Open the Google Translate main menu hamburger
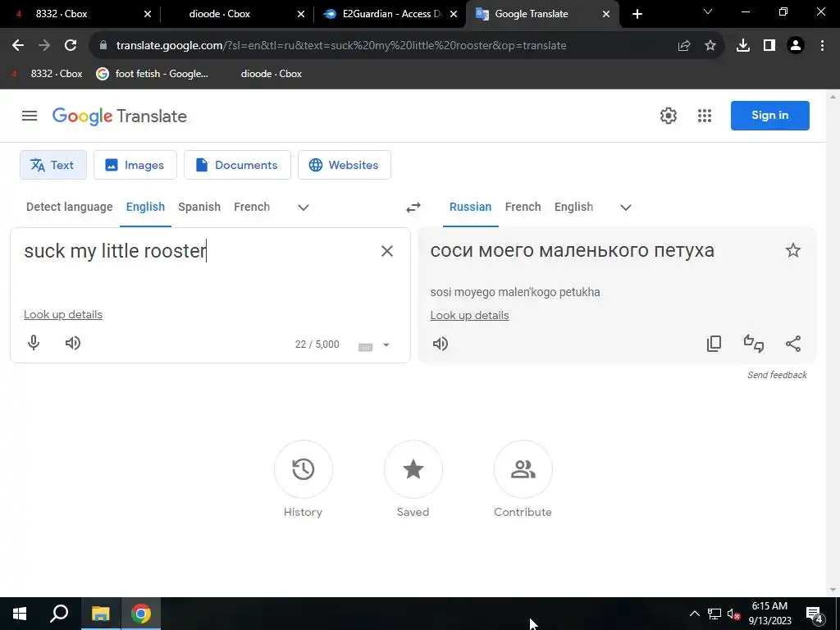Viewport: 840px width, 630px height. pos(30,116)
